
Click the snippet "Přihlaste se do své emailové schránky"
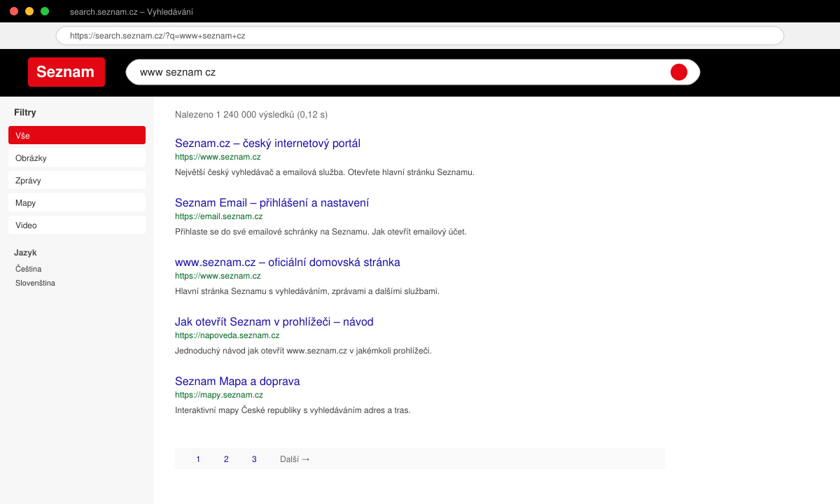pyautogui.click(x=321, y=232)
